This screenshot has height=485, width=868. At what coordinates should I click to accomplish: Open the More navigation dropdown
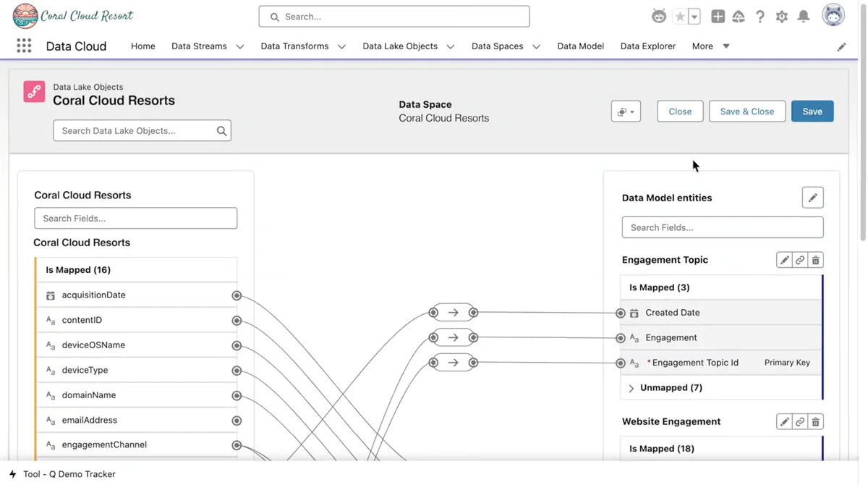[710, 46]
